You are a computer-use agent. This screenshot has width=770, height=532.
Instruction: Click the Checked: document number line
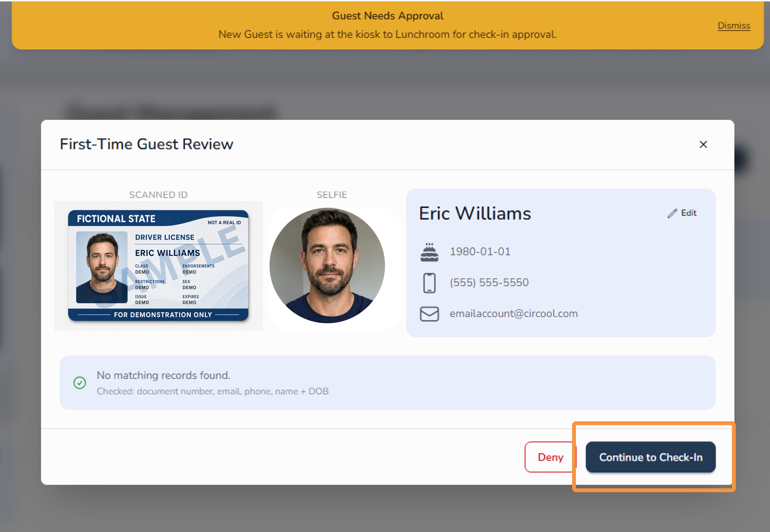[213, 391]
